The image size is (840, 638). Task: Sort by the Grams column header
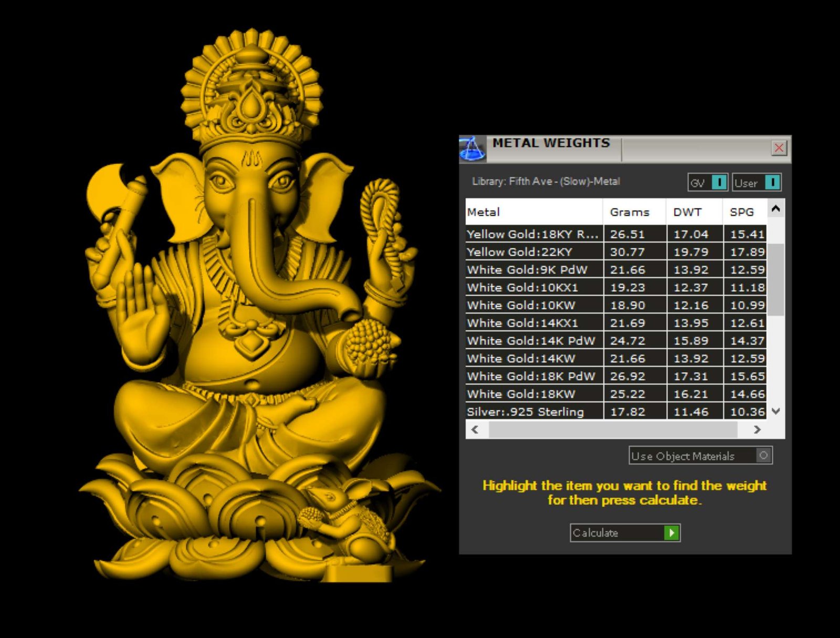tap(634, 212)
